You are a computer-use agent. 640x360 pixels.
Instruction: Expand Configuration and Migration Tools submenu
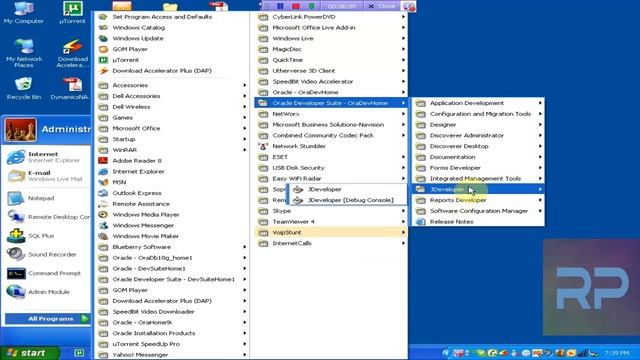coord(478,114)
